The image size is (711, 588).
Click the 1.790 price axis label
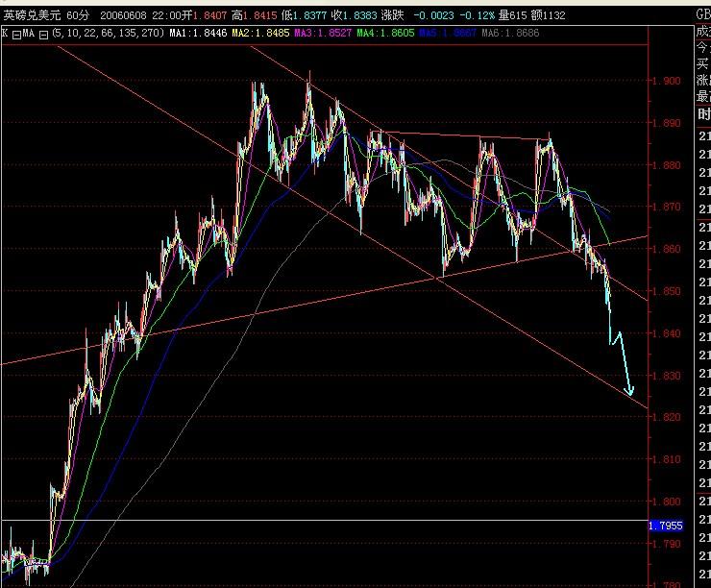coord(667,544)
